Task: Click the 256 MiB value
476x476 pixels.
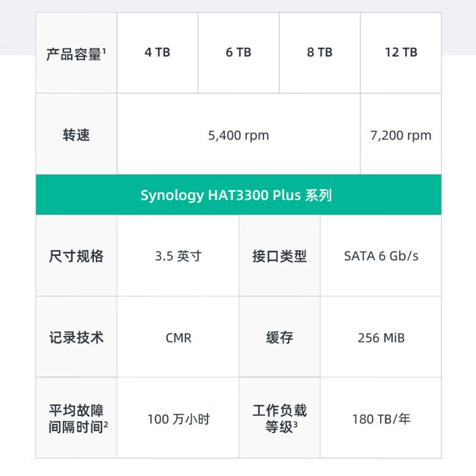Action: coord(381,337)
